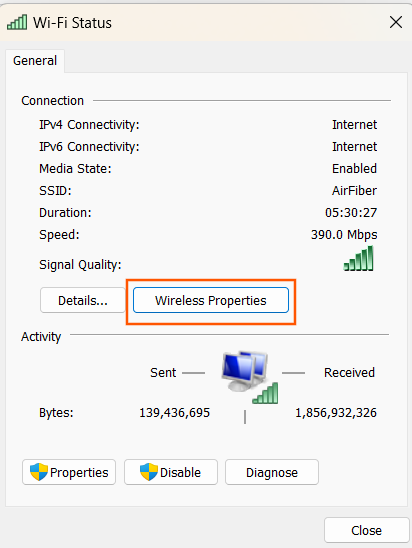Click the 390.0 Mbps speed value
412x548 pixels.
coord(344,235)
